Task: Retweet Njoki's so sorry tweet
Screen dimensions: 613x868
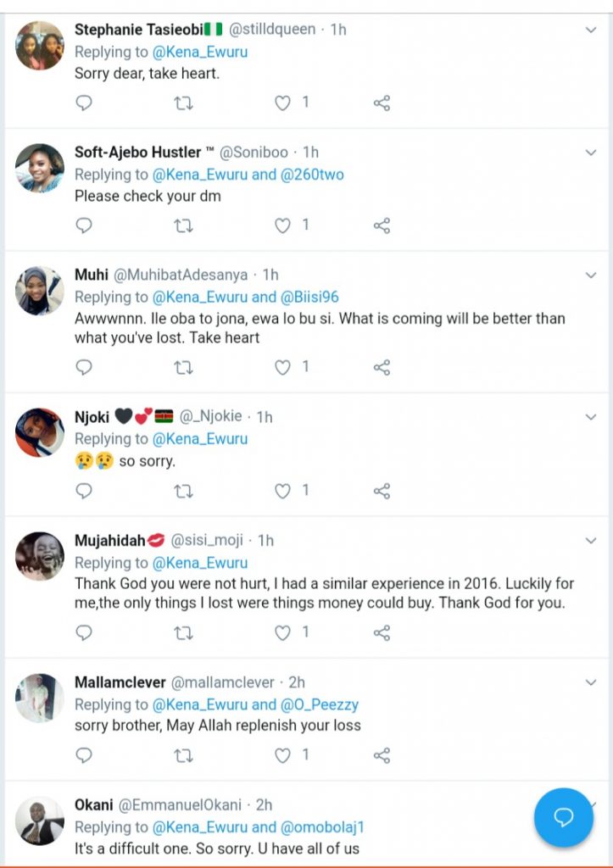Action: (x=183, y=492)
